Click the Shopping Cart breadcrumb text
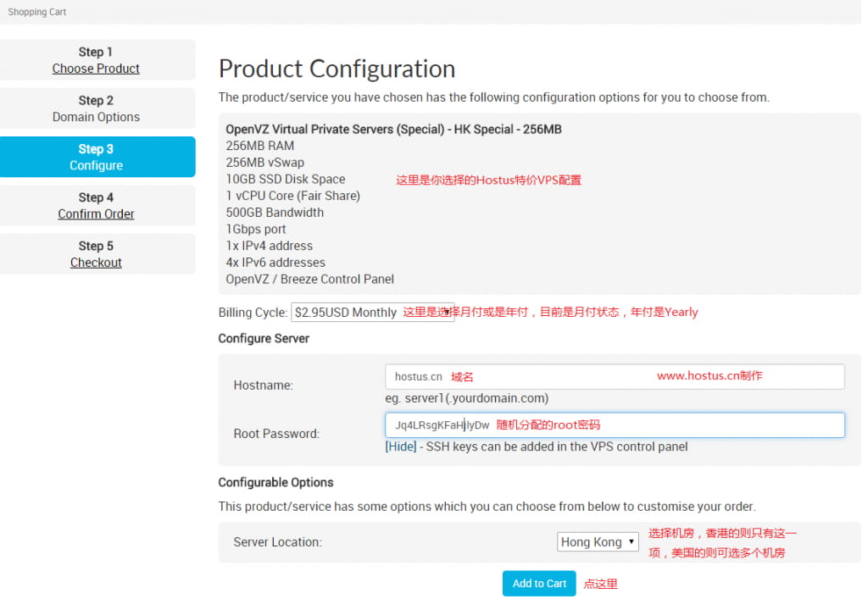Screen dimensions: 868x610 [x=37, y=12]
